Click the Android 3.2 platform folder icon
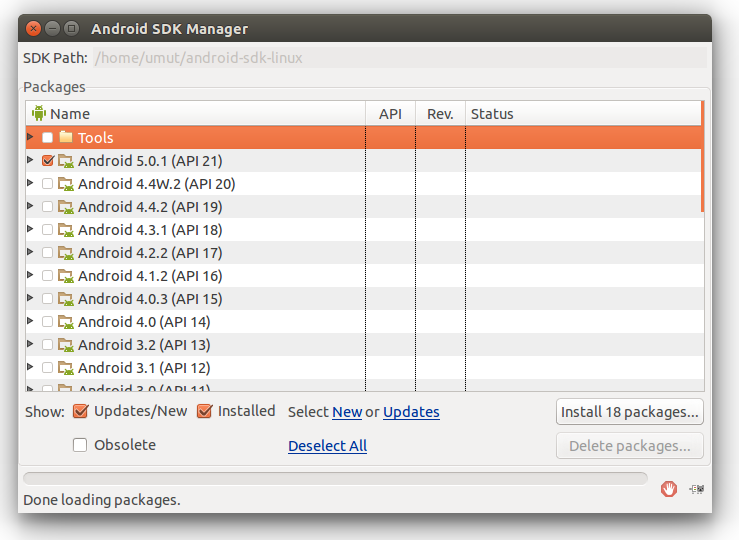Screen dimensions: 739x540 click(x=66, y=345)
